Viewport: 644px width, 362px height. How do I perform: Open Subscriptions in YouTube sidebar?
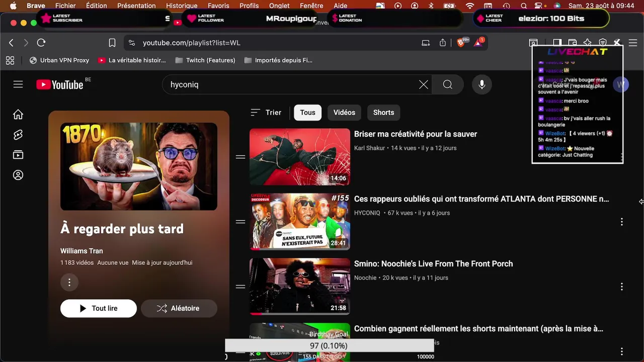(x=18, y=155)
